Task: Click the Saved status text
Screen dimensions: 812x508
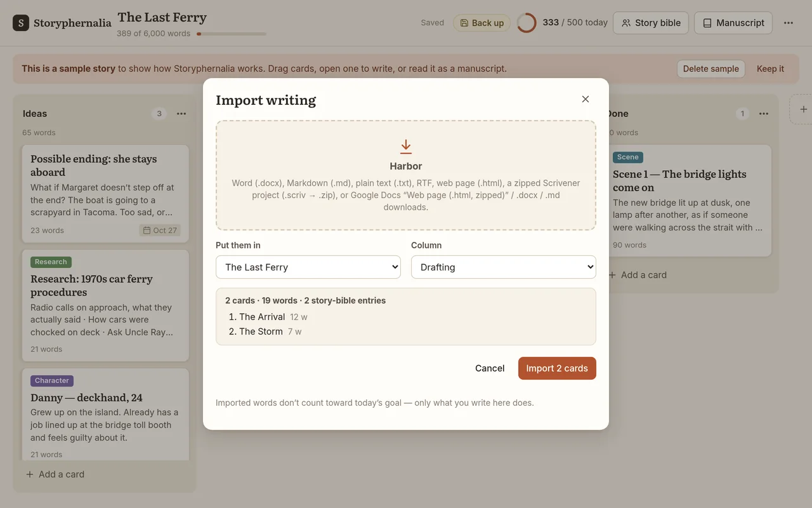Action: tap(433, 23)
